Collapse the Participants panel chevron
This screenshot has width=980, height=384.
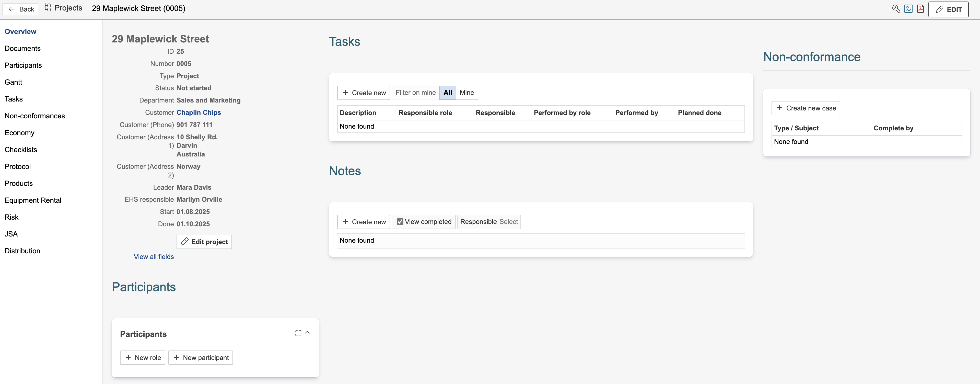coord(307,333)
